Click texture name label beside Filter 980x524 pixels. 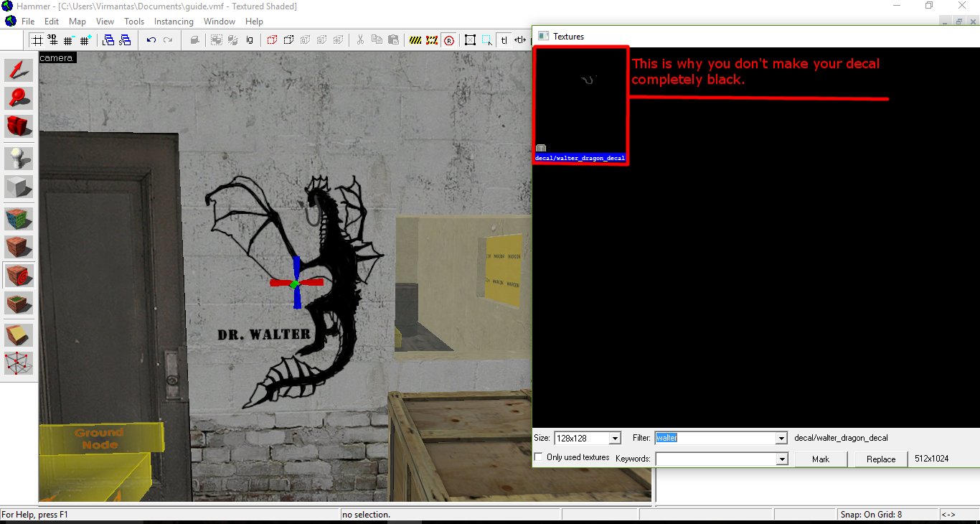[x=841, y=438]
